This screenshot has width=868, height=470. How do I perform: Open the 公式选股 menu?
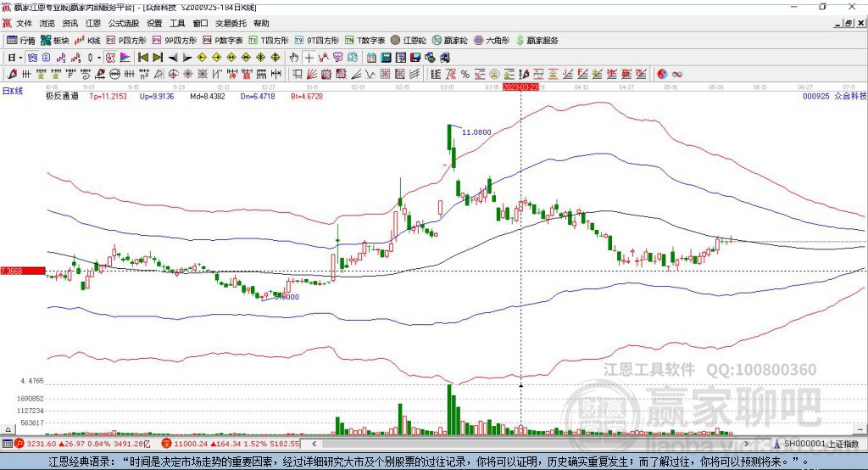(x=124, y=23)
